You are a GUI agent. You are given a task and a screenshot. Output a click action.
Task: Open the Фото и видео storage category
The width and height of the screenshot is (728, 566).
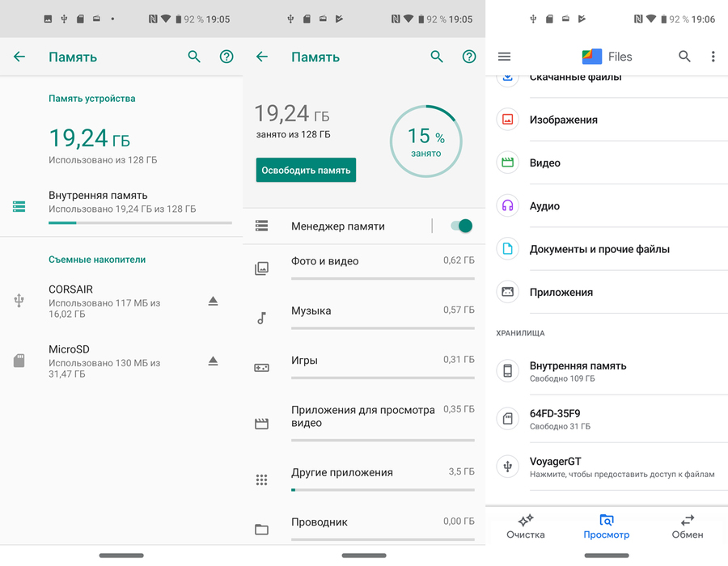point(364,268)
